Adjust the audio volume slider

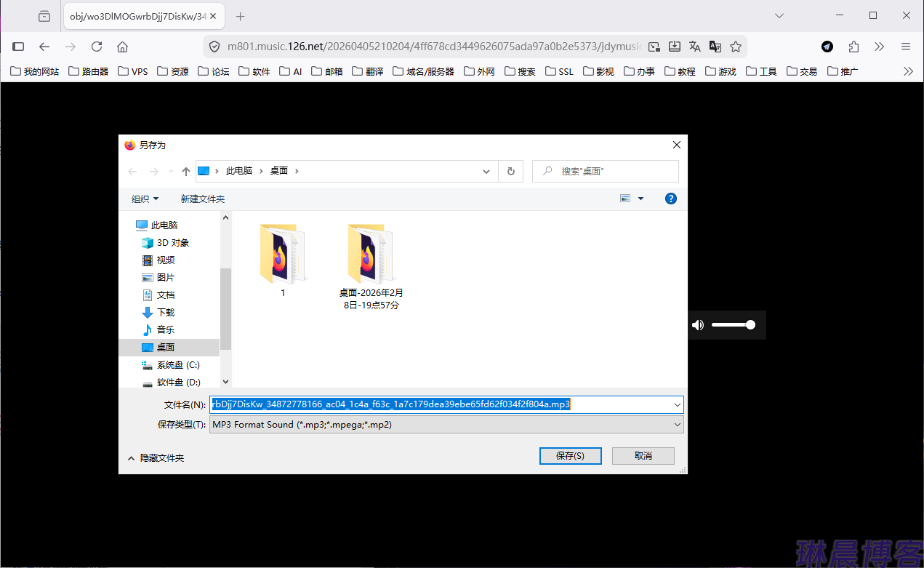coord(733,325)
